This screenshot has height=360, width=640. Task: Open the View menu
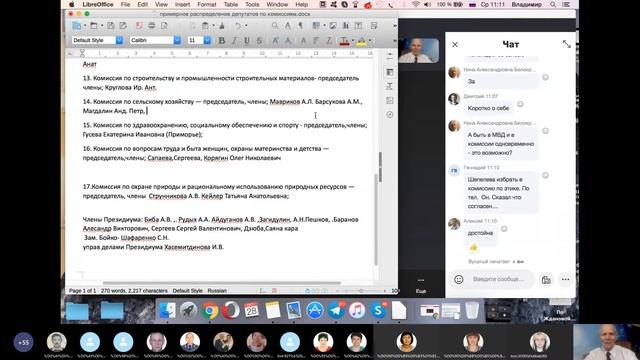click(x=161, y=4)
